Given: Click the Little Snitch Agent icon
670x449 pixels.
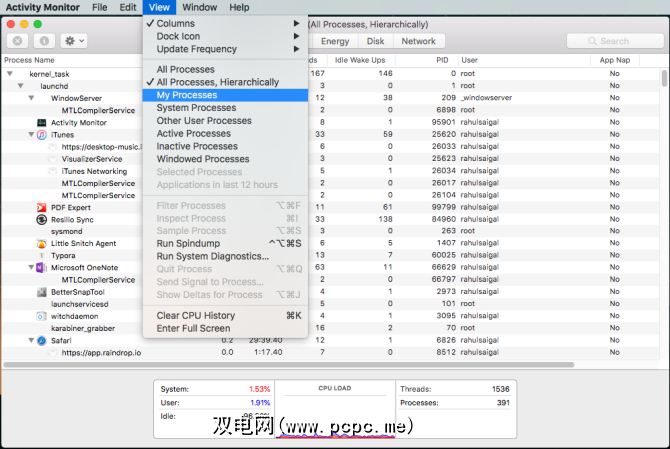Looking at the screenshot, I should point(41,244).
